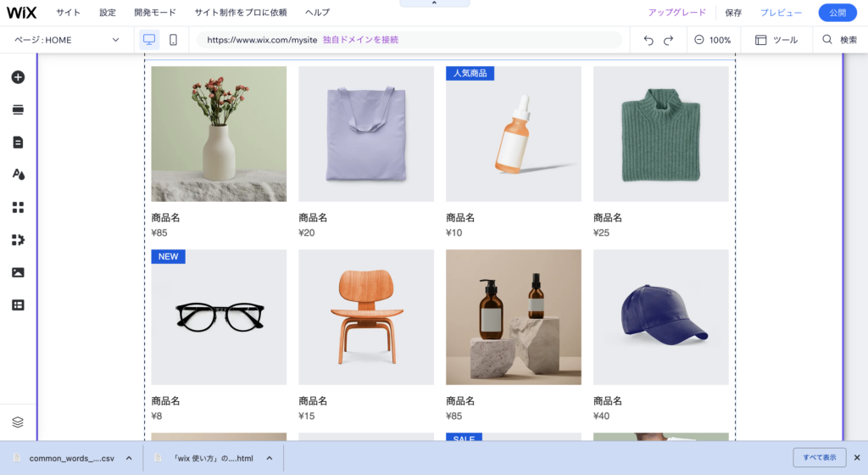
Task: Switch to mobile view icon
Action: tap(173, 40)
